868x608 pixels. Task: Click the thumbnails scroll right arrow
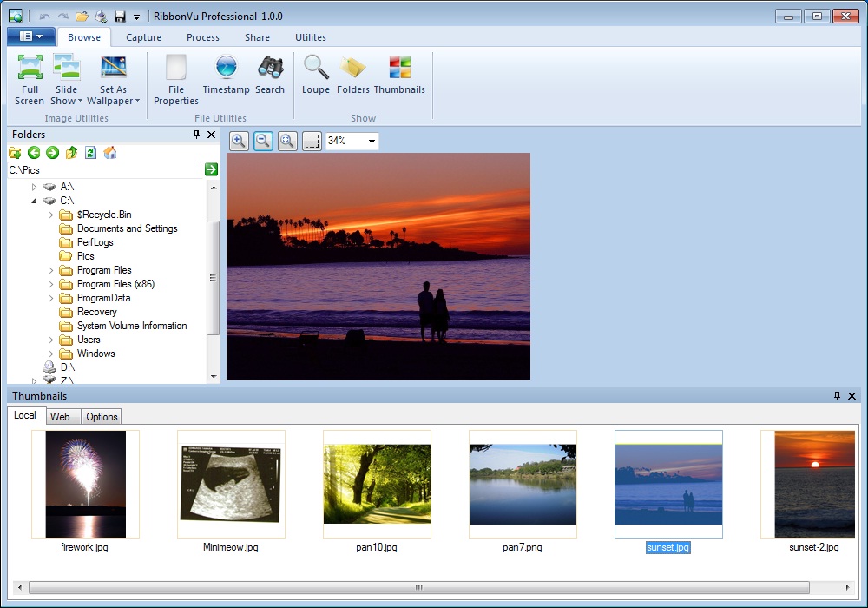pyautogui.click(x=847, y=587)
